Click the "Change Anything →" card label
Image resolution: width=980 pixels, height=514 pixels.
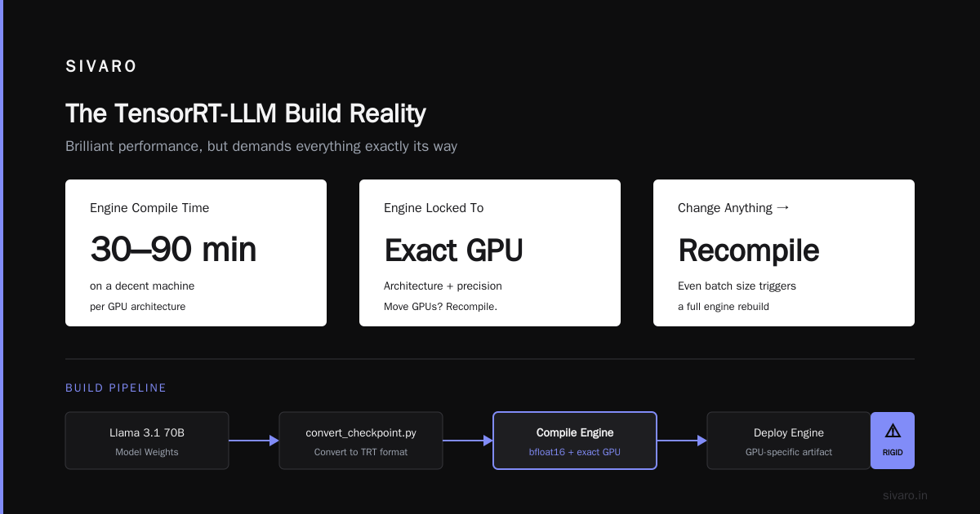coord(733,208)
